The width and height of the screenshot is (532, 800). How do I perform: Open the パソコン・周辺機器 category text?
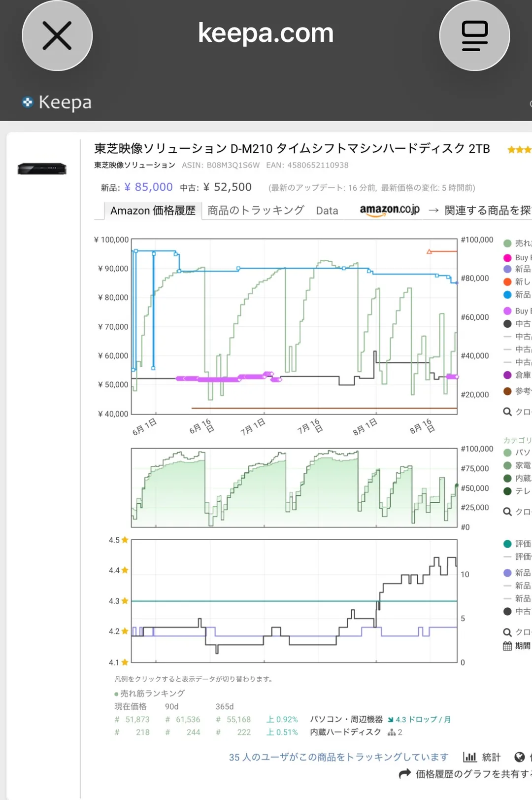(346, 719)
